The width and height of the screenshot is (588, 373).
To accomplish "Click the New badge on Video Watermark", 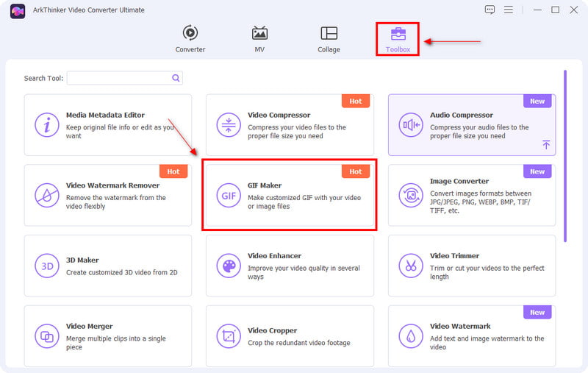I will [x=537, y=312].
